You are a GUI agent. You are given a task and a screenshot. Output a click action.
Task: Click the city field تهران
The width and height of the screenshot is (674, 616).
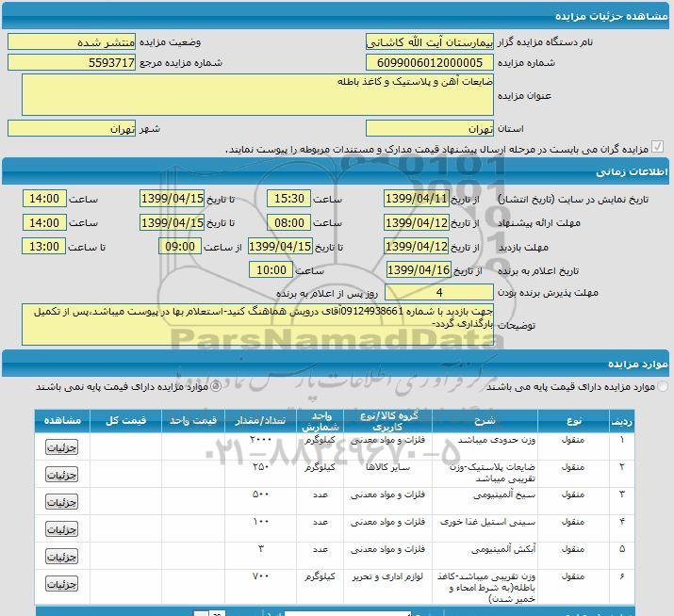(72, 128)
